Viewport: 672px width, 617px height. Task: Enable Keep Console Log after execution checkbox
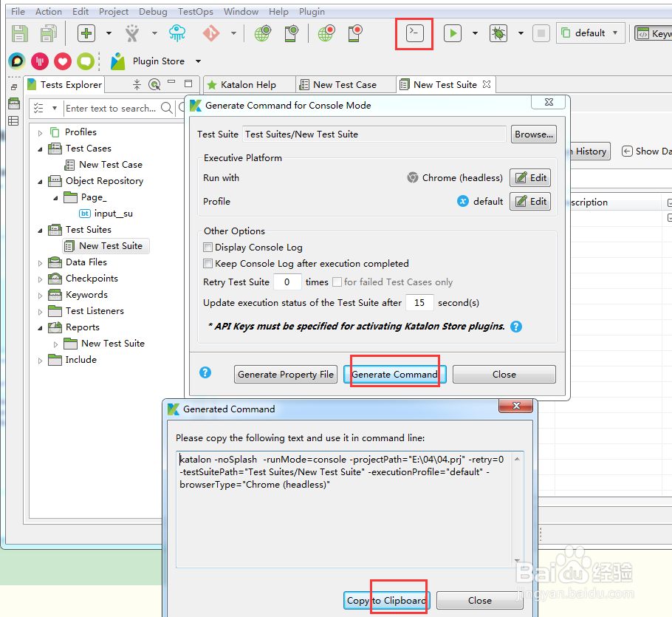[208, 263]
